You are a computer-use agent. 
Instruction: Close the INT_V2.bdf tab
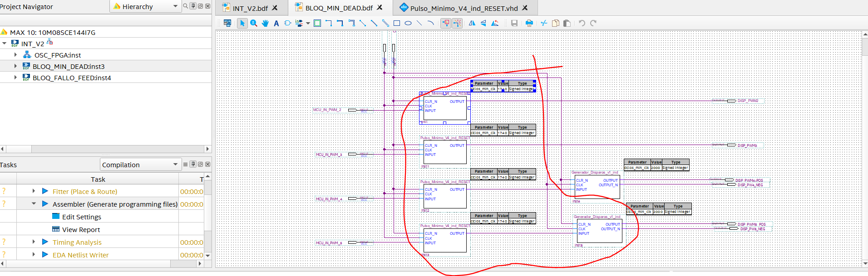click(x=275, y=8)
